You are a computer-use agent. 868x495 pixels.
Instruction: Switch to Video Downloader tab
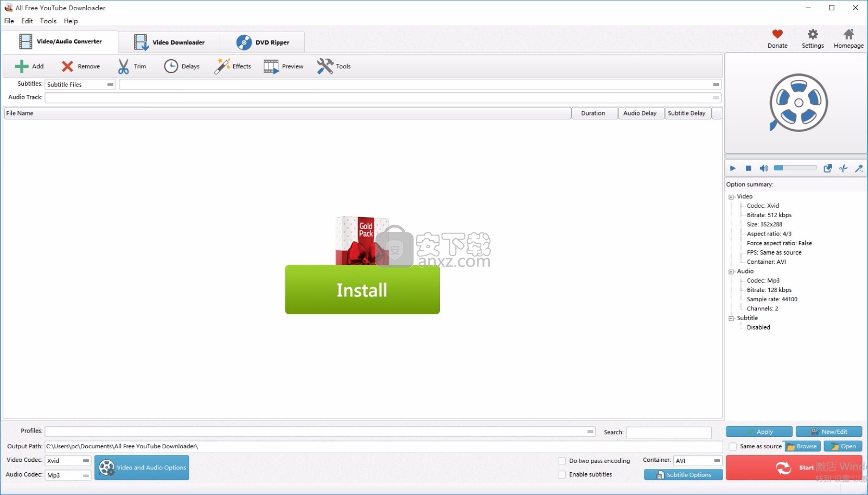169,42
